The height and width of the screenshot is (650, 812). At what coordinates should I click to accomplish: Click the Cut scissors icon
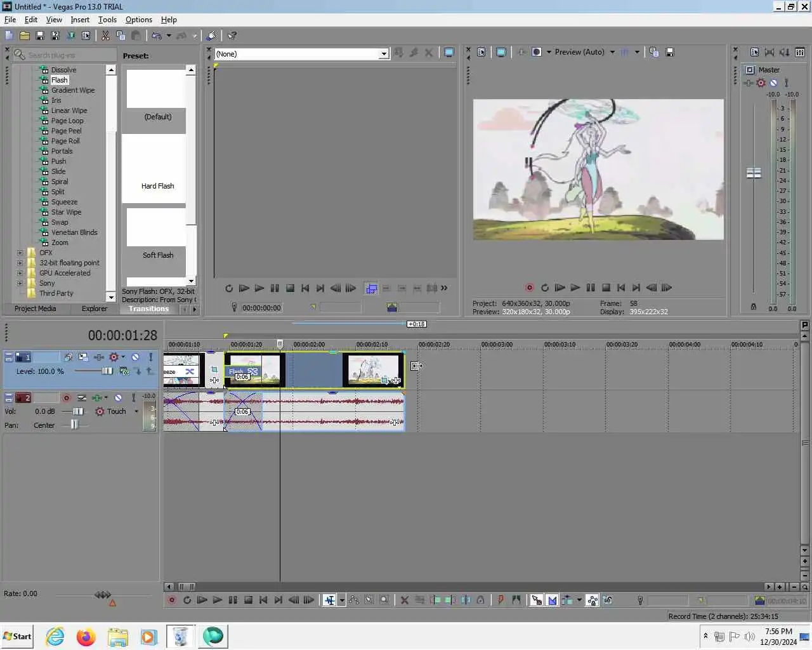[105, 36]
